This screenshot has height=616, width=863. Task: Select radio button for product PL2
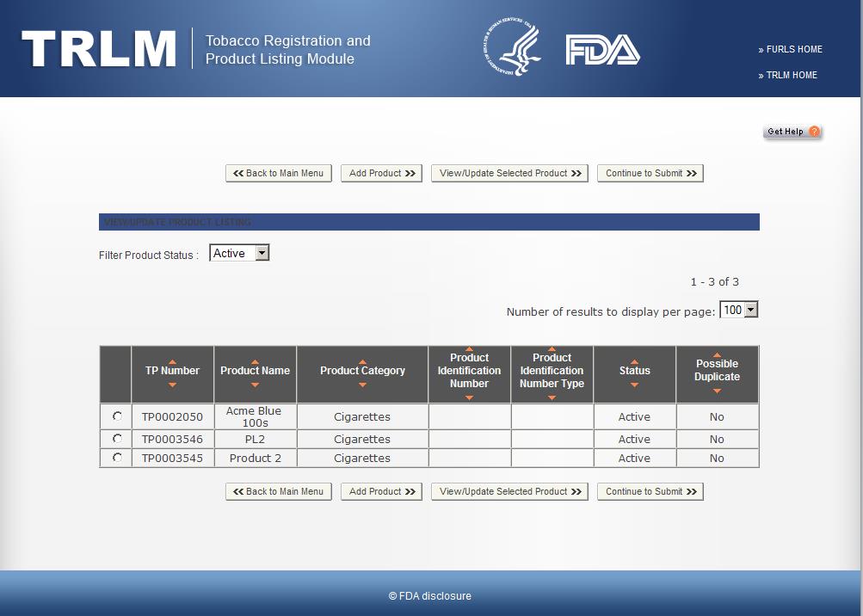tap(117, 439)
